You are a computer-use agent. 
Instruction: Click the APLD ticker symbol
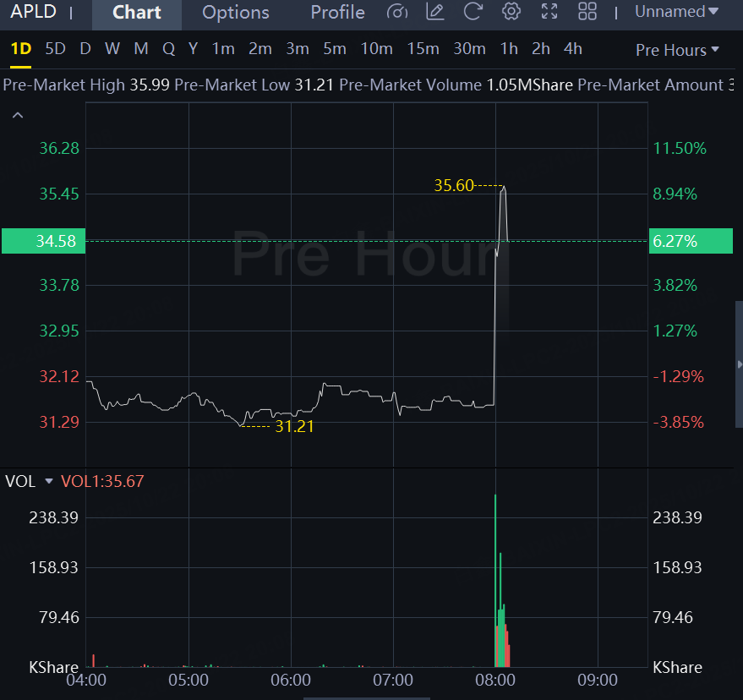pos(33,12)
